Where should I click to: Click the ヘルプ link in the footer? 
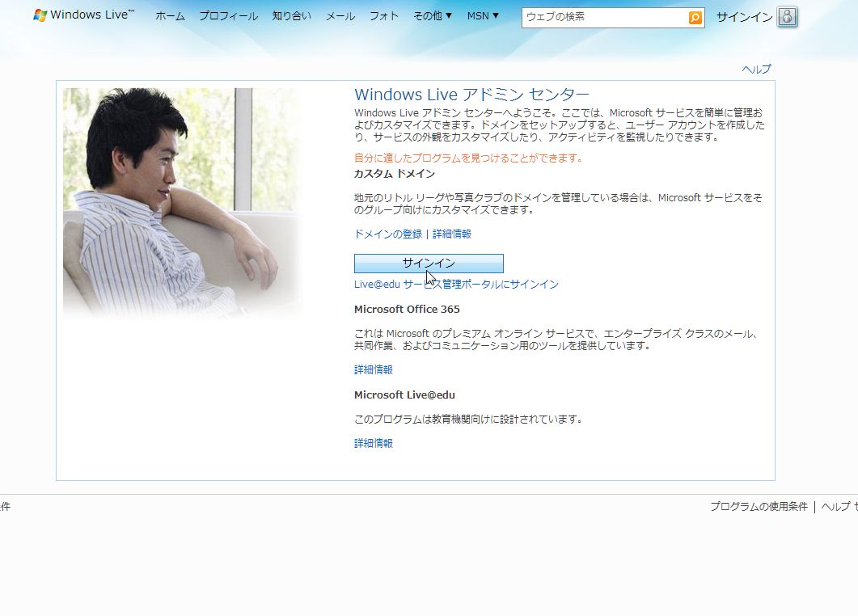pyautogui.click(x=835, y=507)
